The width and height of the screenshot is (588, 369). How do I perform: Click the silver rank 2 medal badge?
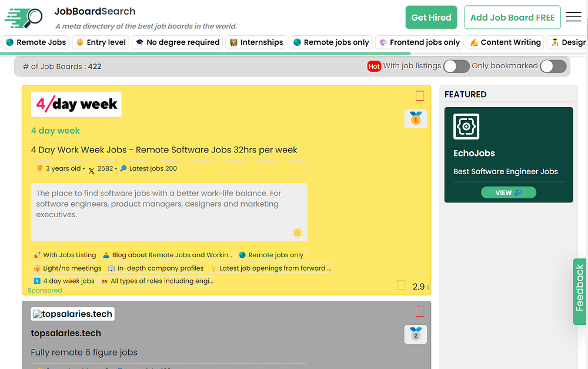click(416, 334)
